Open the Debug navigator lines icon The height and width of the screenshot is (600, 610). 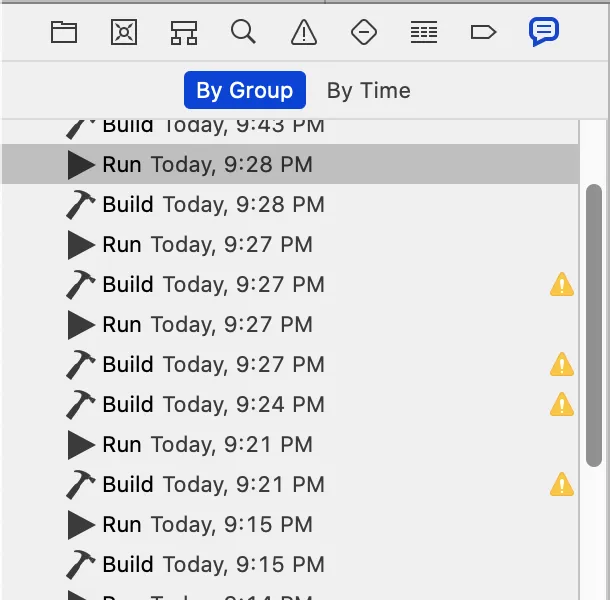[424, 32]
